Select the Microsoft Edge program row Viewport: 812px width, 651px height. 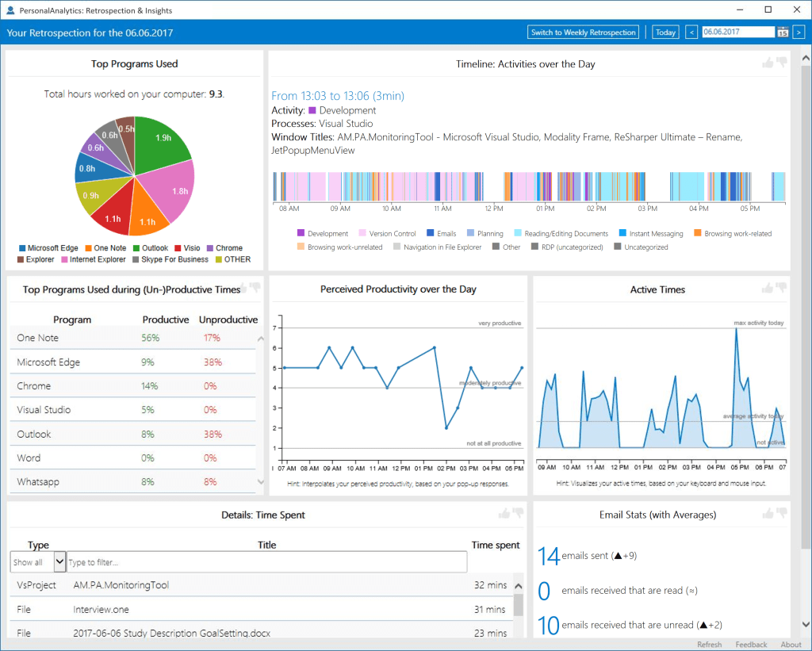(x=132, y=362)
